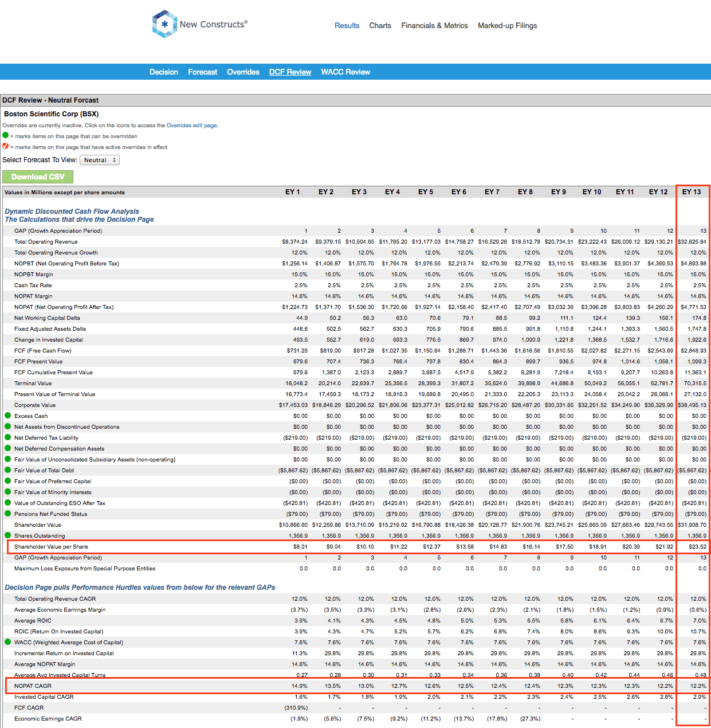The image size is (711, 728).
Task: Switch to the Decision tab
Action: point(164,72)
